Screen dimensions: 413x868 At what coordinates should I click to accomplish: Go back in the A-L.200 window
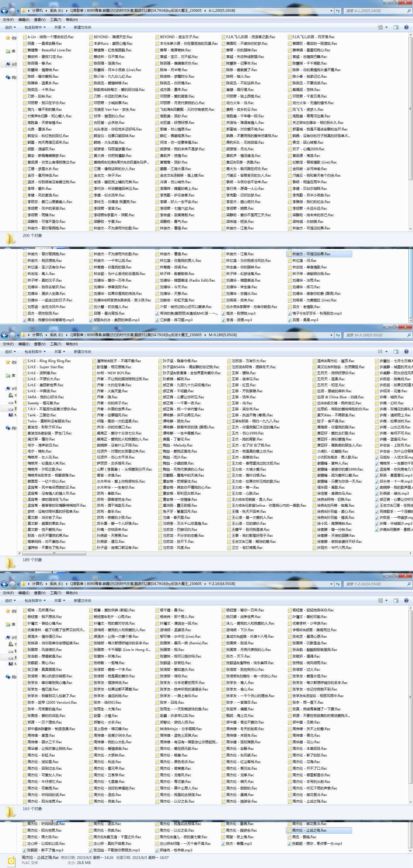click(5, 11)
